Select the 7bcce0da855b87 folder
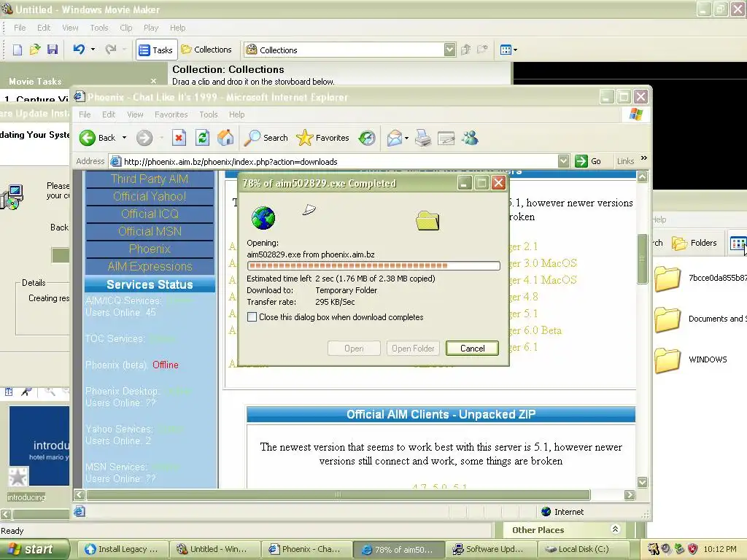The width and height of the screenshot is (747, 560). [700, 278]
